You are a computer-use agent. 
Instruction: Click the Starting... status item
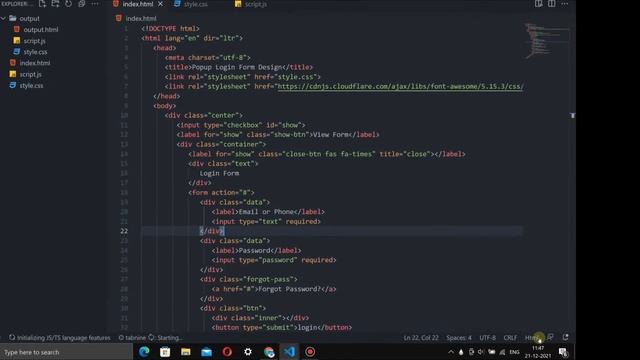tap(165, 338)
